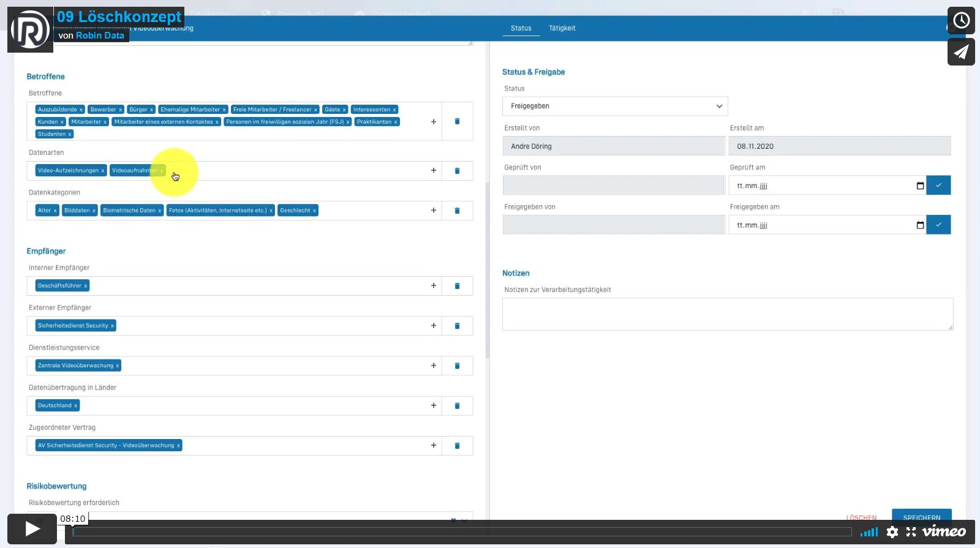Screen dimensions: 980x548
Task: Open calendar picker for Freigegeben am
Action: tap(920, 225)
